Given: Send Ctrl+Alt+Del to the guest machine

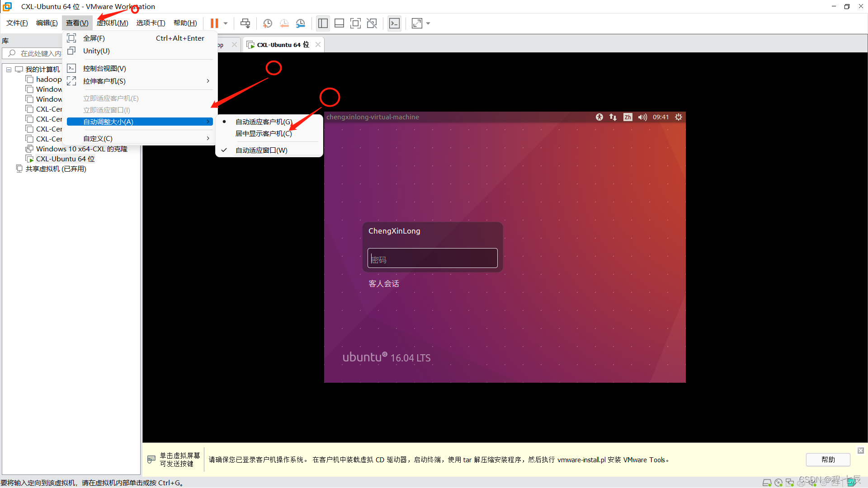Looking at the screenshot, I should point(245,23).
